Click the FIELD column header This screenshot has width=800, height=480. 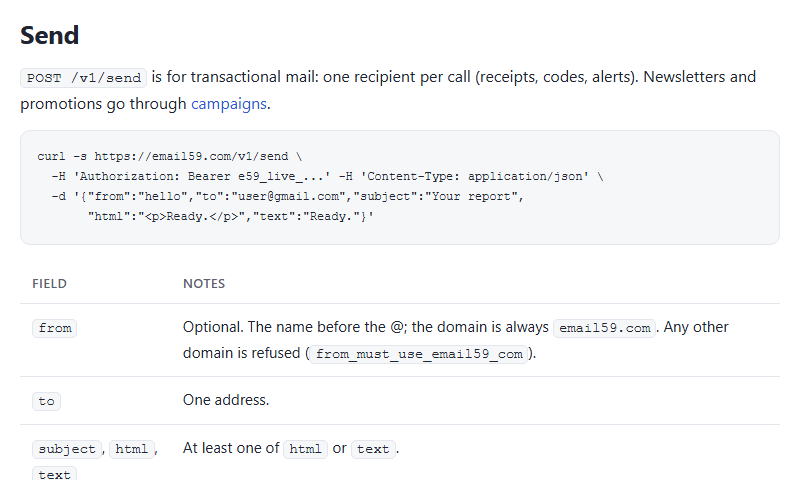tap(49, 284)
